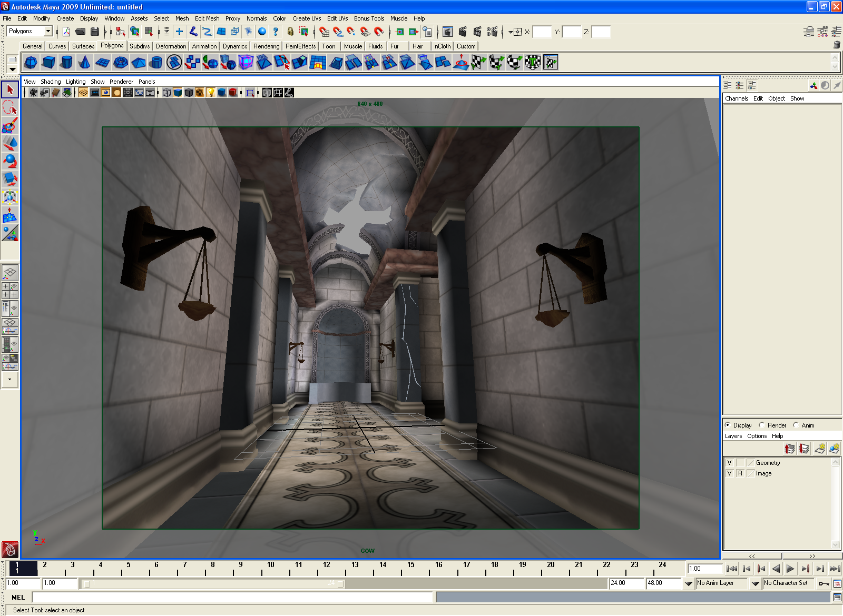The image size is (843, 616).
Task: Open Layers menu in the layer editor
Action: [733, 436]
